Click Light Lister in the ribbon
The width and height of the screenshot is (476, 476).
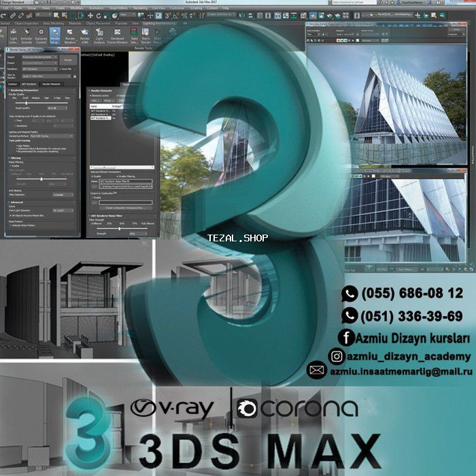point(14,36)
